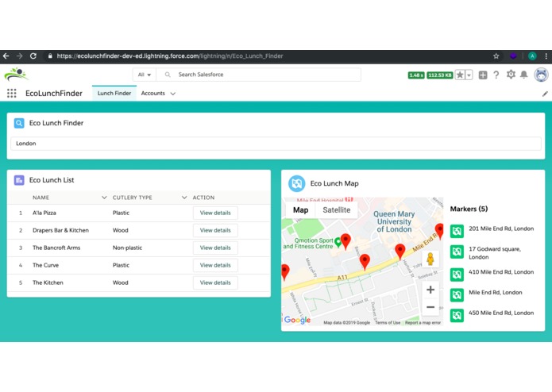The height and width of the screenshot is (392, 552).
Task: Click the Eco Lunch List icon
Action: [x=19, y=180]
